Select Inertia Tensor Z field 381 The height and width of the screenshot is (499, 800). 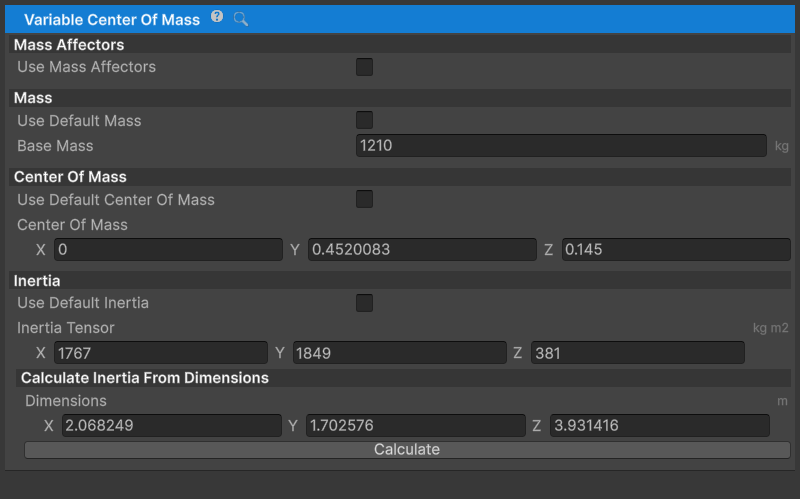pyautogui.click(x=638, y=353)
